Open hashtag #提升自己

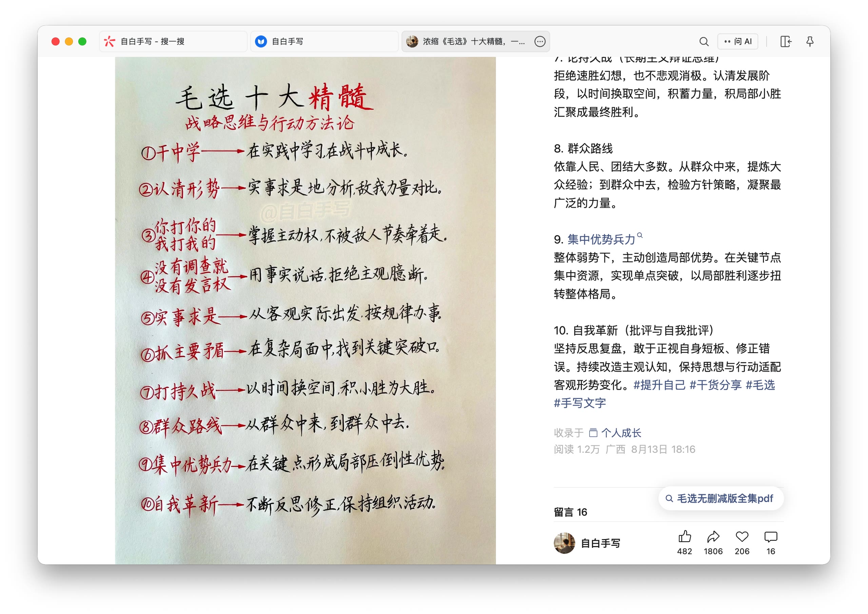[659, 385]
